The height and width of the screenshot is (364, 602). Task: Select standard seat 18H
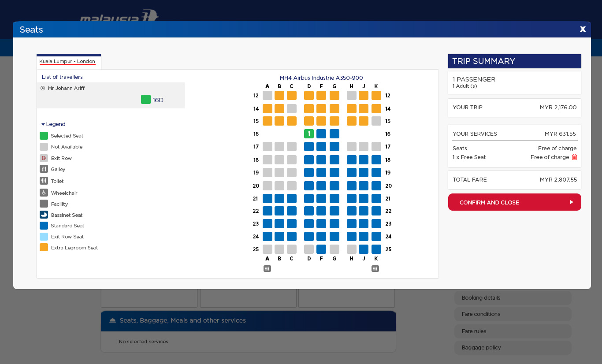pos(352,160)
